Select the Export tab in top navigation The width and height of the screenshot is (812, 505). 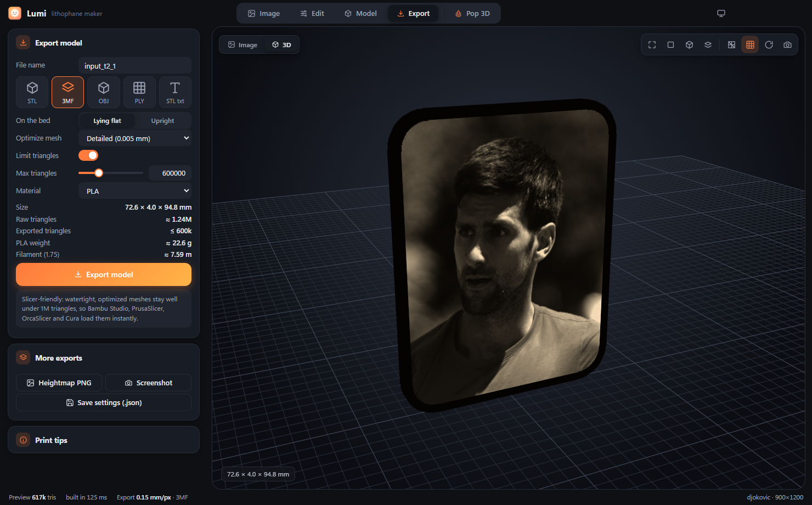pos(413,13)
